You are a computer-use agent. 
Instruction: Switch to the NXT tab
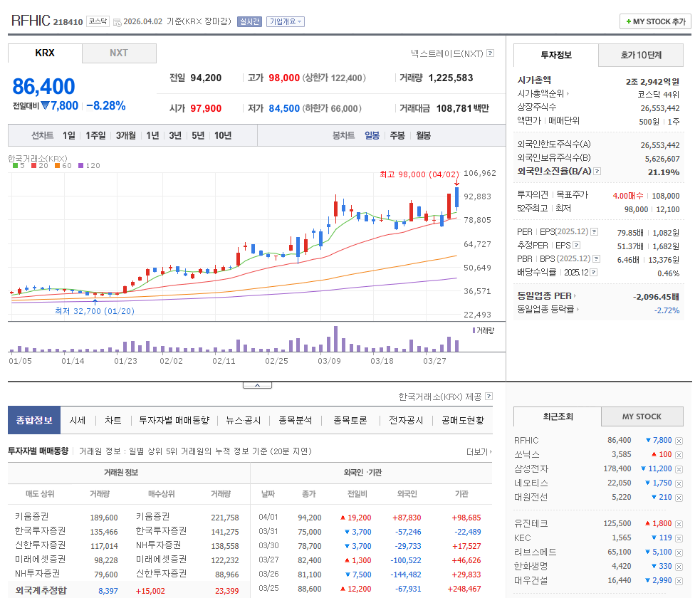119,53
